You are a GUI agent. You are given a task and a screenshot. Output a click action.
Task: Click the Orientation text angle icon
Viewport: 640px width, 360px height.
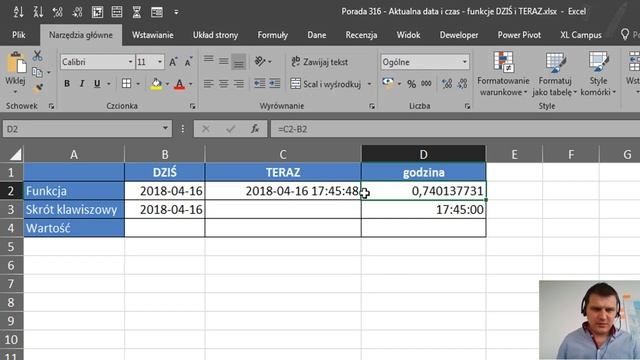tap(260, 61)
